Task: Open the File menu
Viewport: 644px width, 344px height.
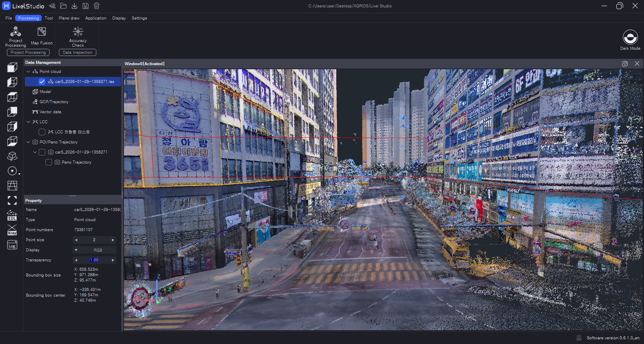Action: click(x=9, y=18)
